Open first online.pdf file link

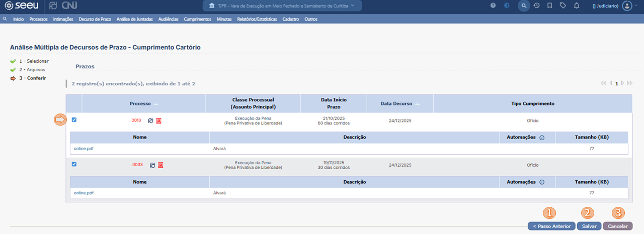[x=84, y=149]
